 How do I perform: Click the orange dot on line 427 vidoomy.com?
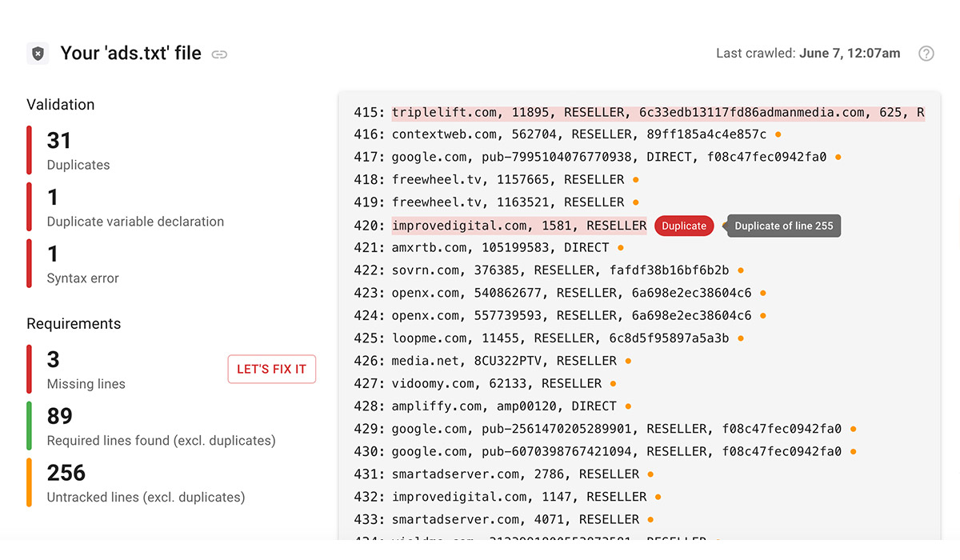(614, 384)
